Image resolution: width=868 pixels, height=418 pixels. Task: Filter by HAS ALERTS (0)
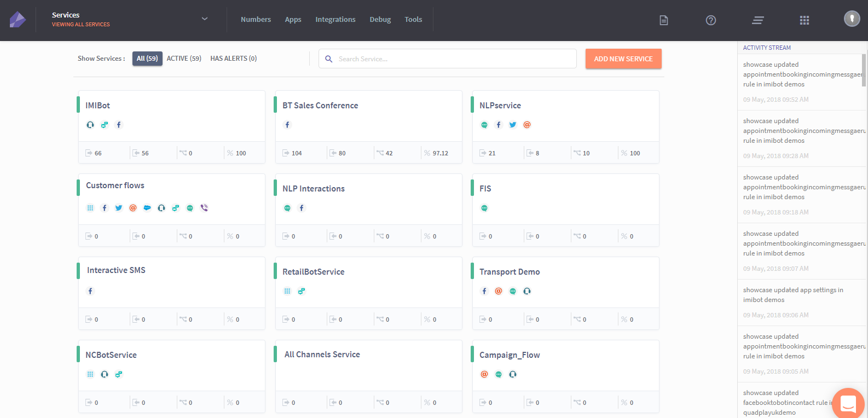[x=234, y=59]
